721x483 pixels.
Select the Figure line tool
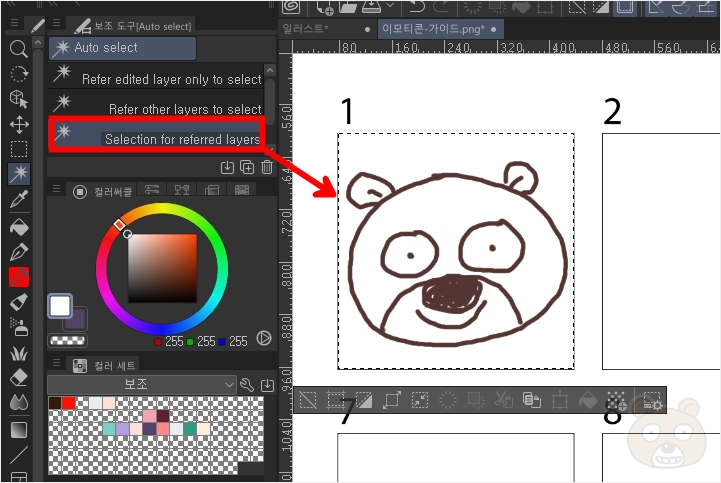pyautogui.click(x=19, y=454)
